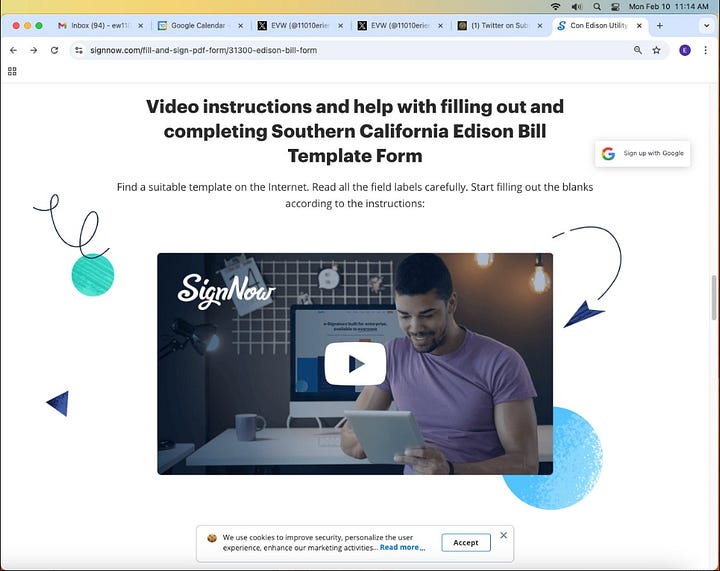The width and height of the screenshot is (720, 571).
Task: Click the SignNow favicon on active tab
Action: (561, 26)
